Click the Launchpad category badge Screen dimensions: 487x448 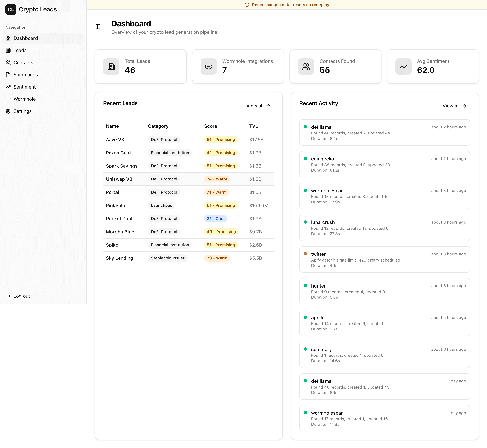click(162, 205)
